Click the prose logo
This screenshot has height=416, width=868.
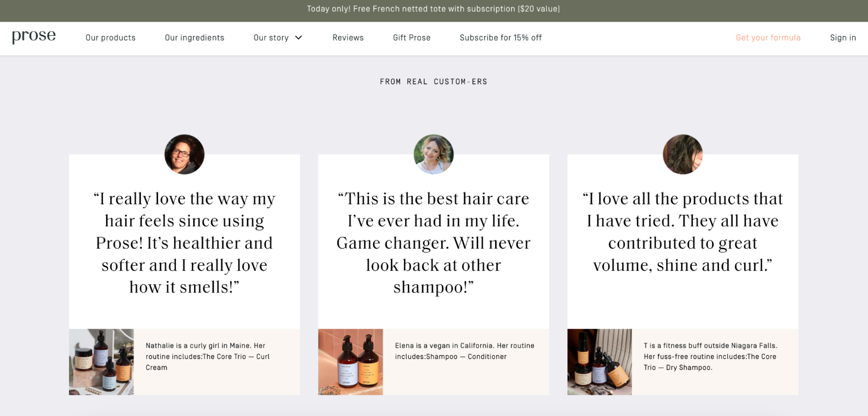point(34,36)
